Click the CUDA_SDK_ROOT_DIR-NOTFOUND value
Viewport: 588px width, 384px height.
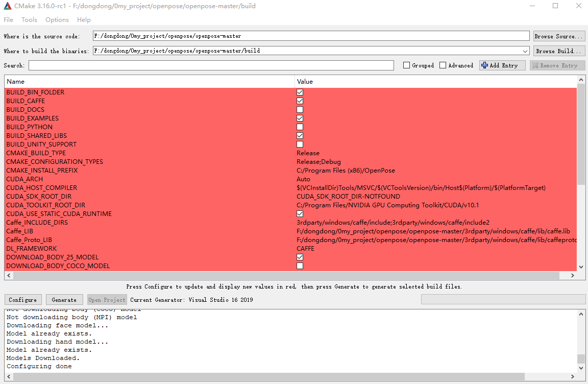click(x=349, y=197)
